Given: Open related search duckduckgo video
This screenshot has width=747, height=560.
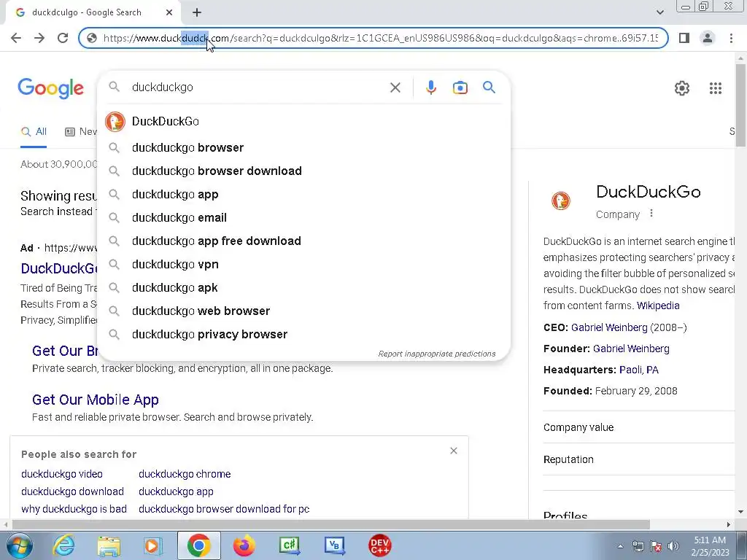Looking at the screenshot, I should click(62, 474).
